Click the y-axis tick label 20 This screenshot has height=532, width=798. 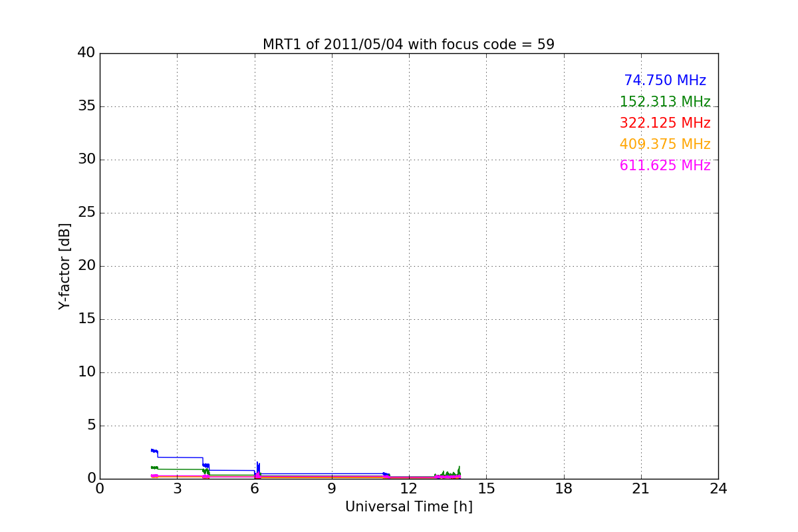point(86,266)
